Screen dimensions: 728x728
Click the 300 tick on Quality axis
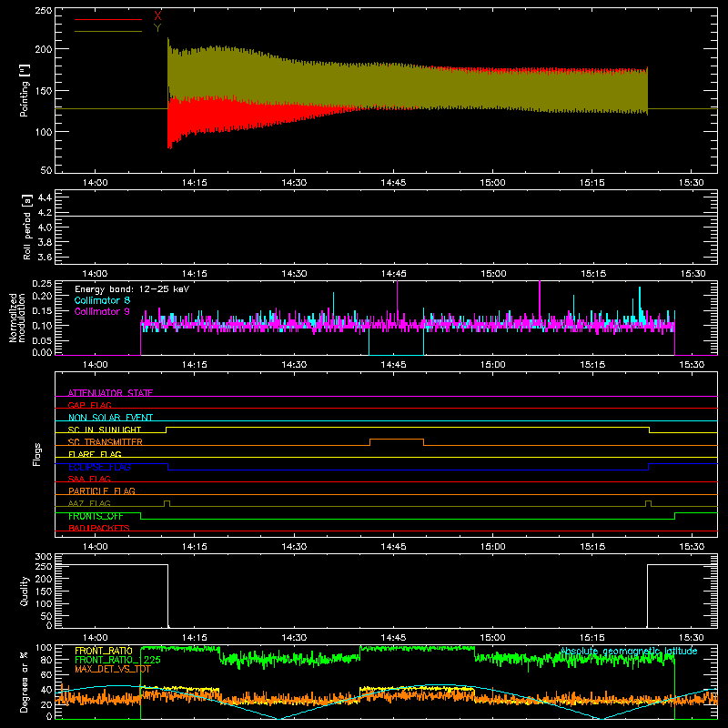coord(43,557)
